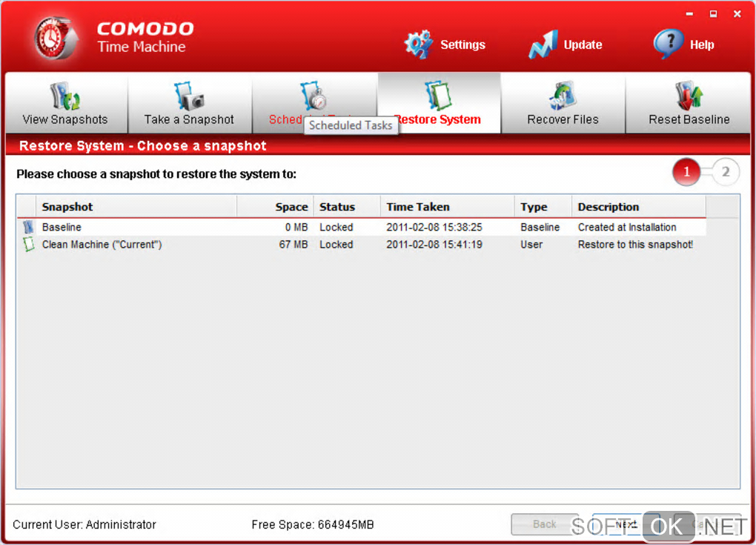The height and width of the screenshot is (545, 756).
Task: Switch to the View Snapshots tab label
Action: (x=65, y=119)
